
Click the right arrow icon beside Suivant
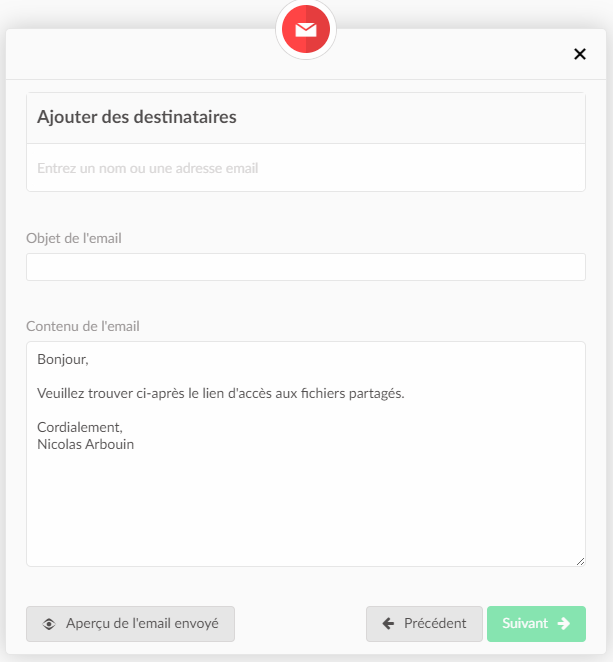coord(564,624)
